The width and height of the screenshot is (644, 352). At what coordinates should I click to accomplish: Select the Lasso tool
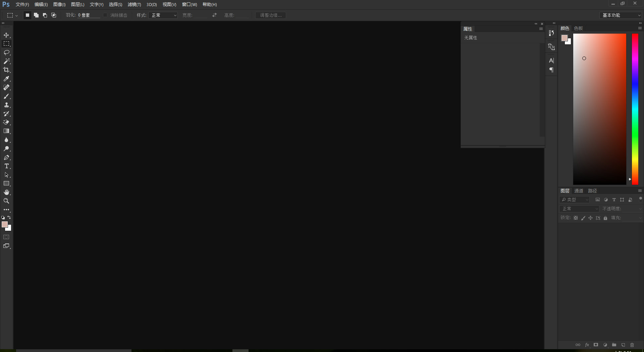point(6,52)
